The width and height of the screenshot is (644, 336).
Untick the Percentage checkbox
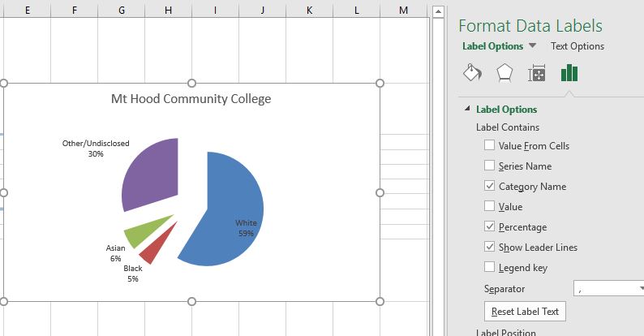coord(489,226)
